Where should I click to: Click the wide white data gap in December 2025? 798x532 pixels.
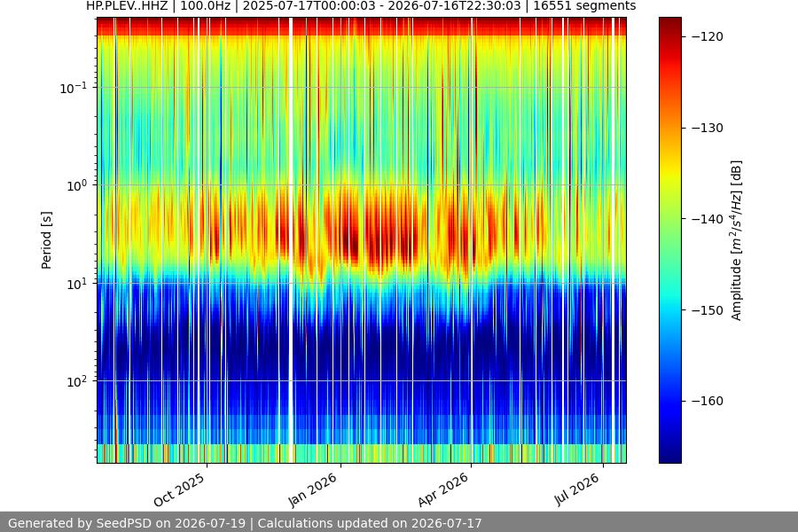(291, 240)
